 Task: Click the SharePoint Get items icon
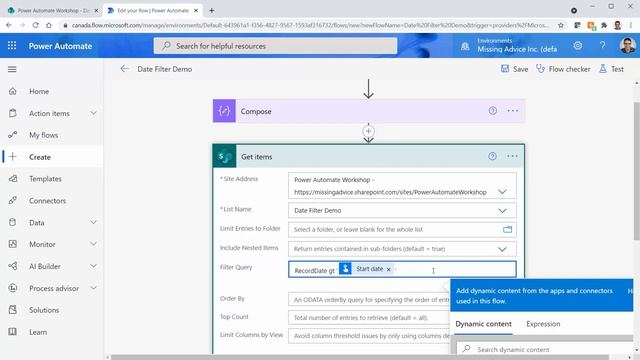point(224,156)
